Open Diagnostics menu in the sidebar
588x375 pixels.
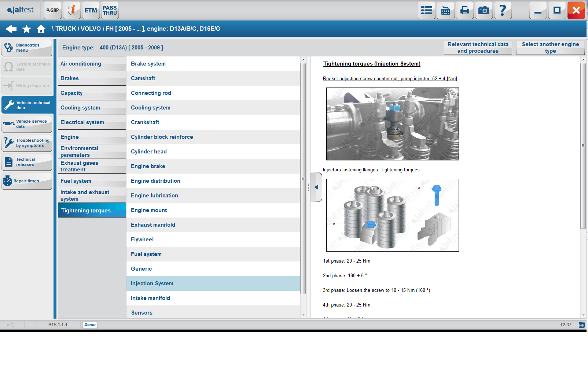click(x=27, y=48)
